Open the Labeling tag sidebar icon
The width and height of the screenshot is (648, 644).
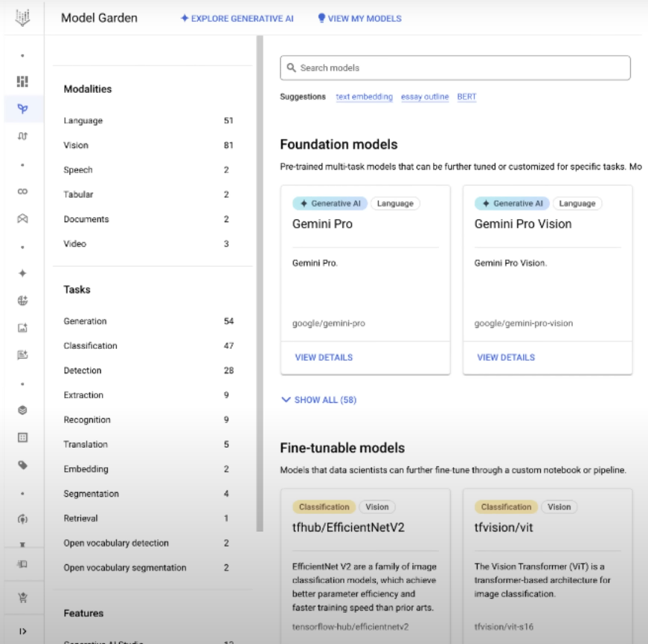point(23,465)
